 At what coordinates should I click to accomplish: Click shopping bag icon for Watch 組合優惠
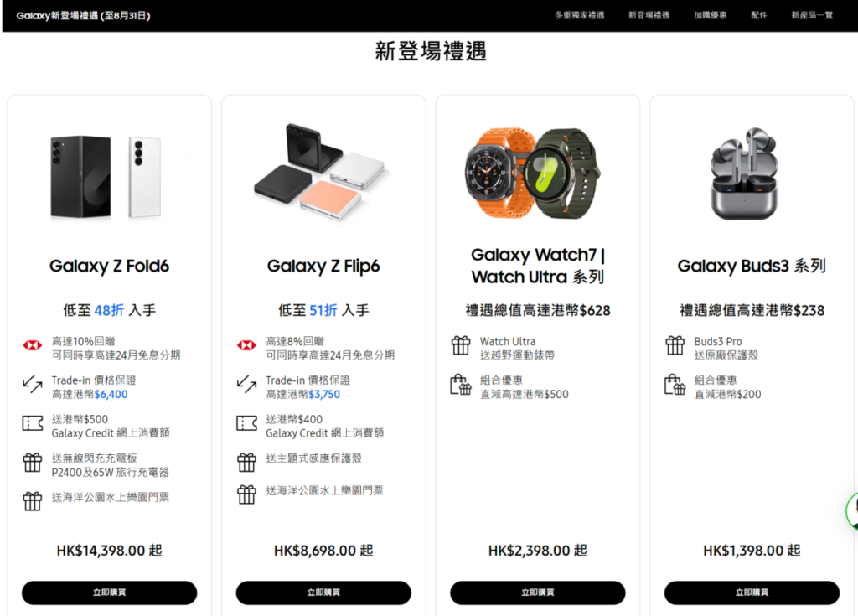click(x=461, y=385)
